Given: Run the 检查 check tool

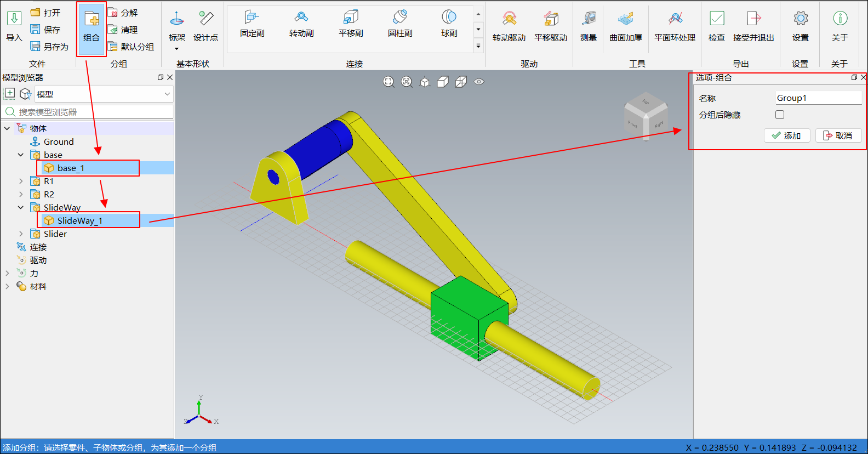Looking at the screenshot, I should 717,27.
